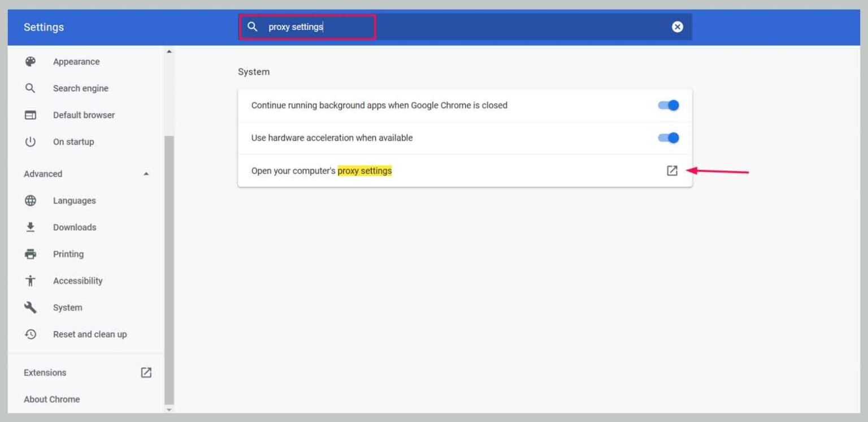Click the System wrench icon

[x=30, y=307]
